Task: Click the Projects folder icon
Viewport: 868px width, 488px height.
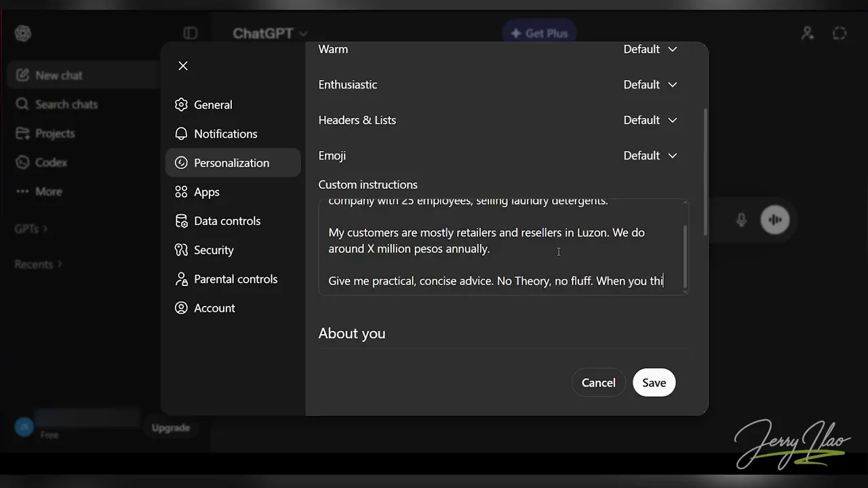Action: pos(23,134)
